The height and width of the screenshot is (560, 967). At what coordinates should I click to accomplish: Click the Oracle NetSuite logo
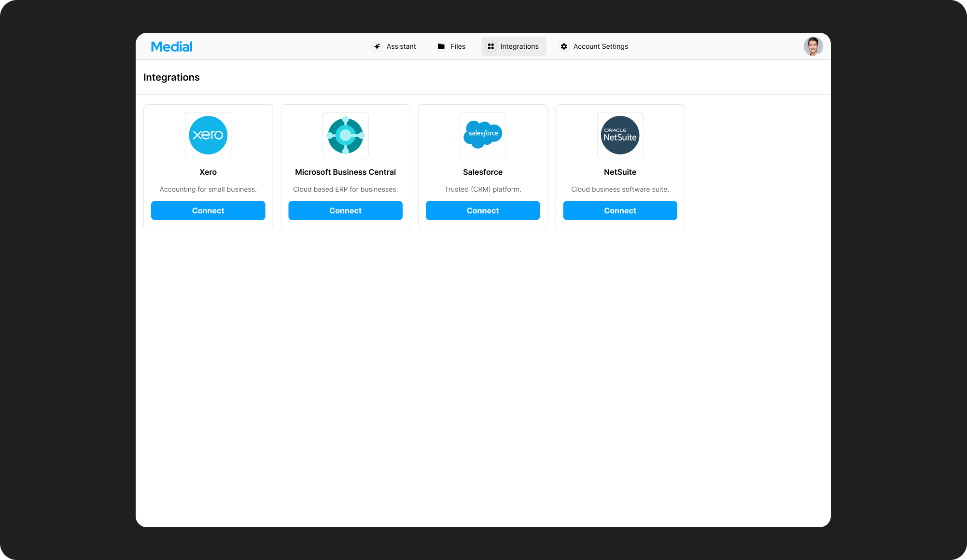click(620, 135)
